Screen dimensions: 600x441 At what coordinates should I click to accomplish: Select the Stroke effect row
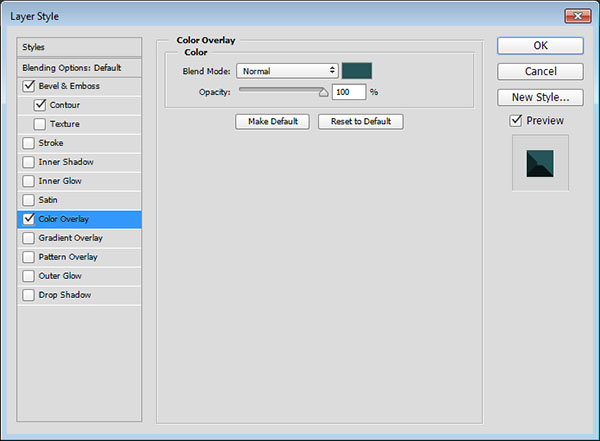tap(79, 143)
